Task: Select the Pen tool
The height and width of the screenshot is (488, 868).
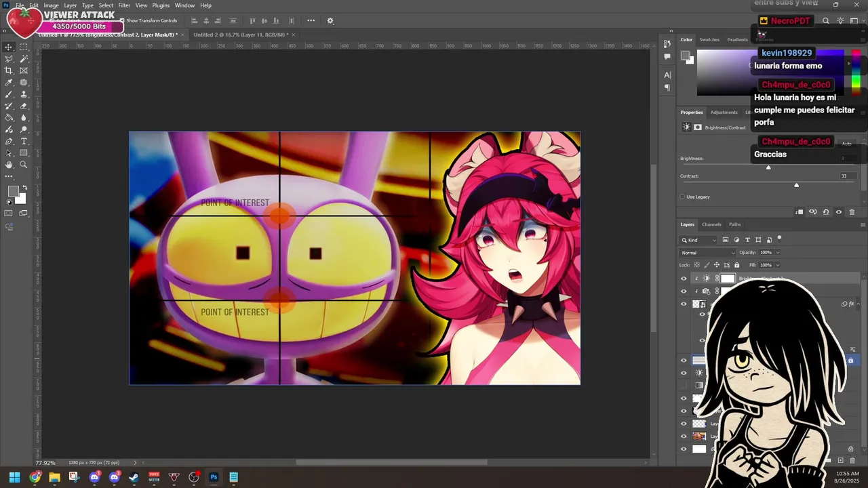Action: [x=9, y=141]
